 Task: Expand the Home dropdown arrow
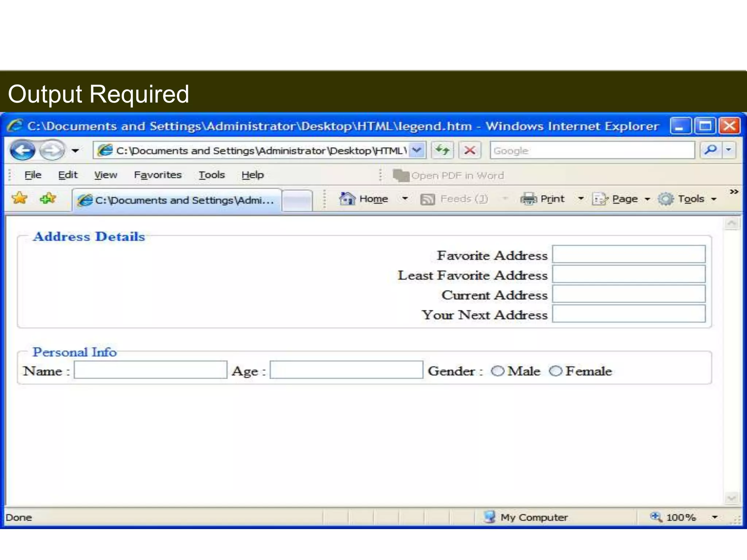[x=405, y=199]
